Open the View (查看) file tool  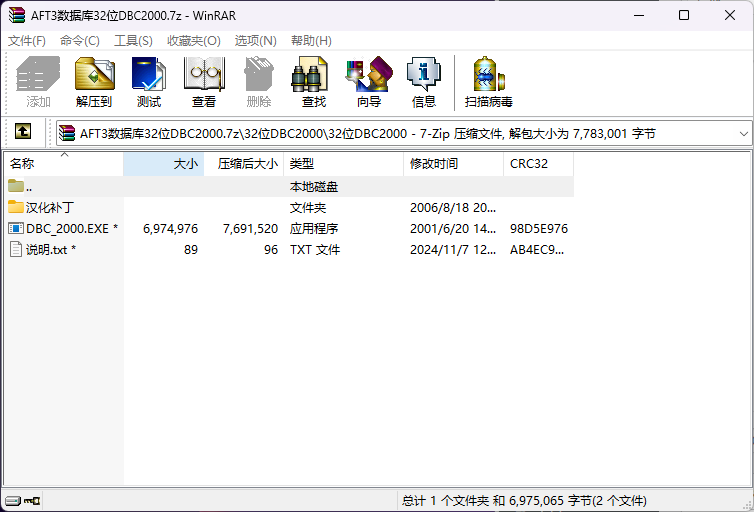tap(204, 82)
